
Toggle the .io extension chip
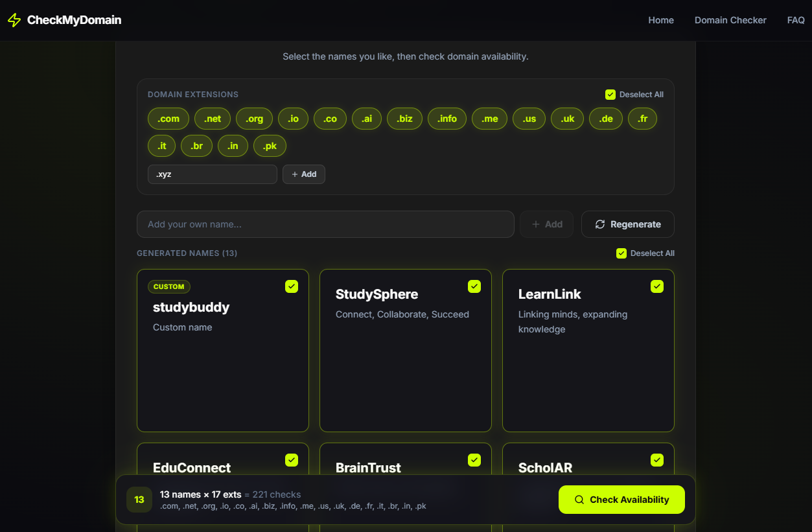(x=294, y=119)
